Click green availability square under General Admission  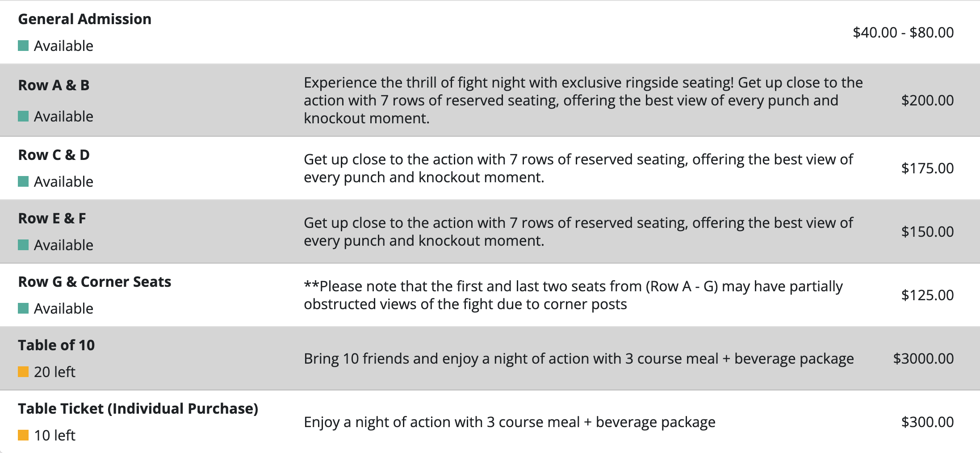[x=23, y=46]
